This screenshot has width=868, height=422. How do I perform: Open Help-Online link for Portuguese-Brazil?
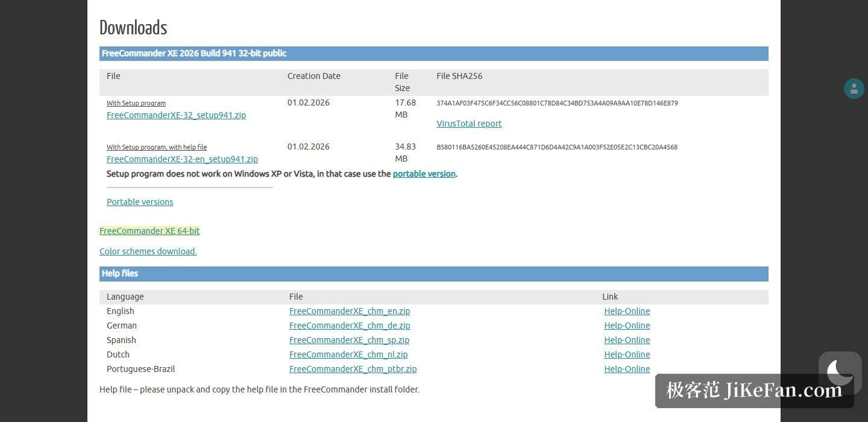click(627, 369)
